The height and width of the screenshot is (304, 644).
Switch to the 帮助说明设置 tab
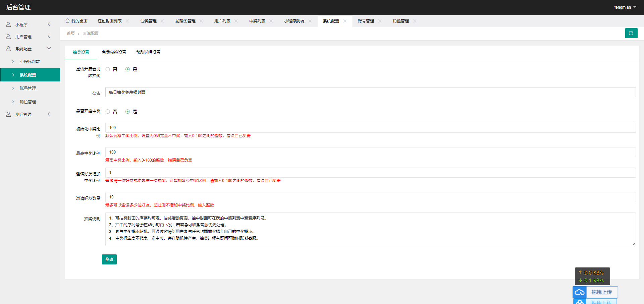[148, 52]
